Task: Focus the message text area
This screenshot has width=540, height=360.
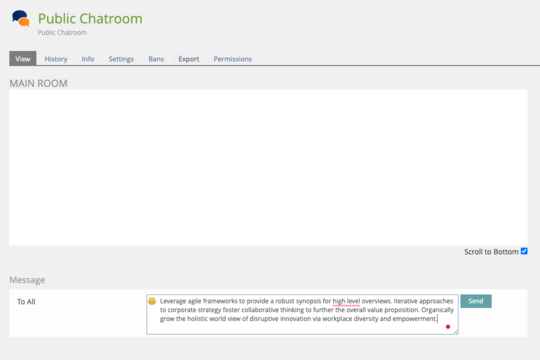Action: pos(302,314)
